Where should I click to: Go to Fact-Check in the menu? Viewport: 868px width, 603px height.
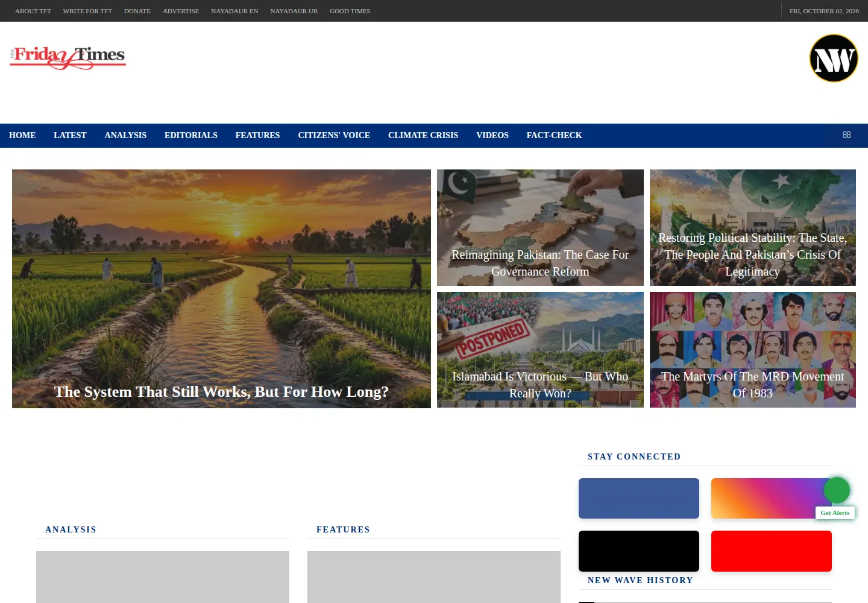click(554, 136)
